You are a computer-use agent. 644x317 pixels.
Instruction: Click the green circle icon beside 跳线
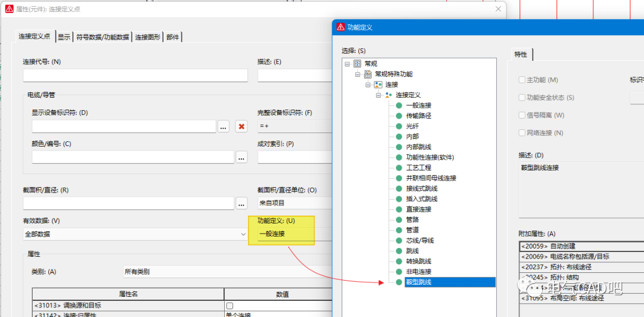click(398, 251)
